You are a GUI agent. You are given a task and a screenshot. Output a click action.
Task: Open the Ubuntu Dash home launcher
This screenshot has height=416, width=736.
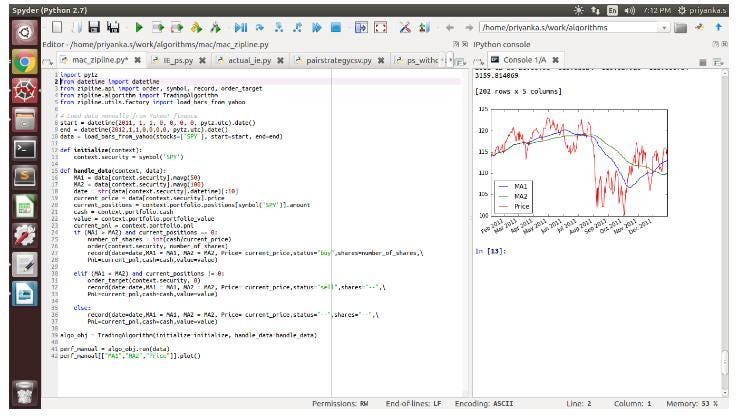coord(24,34)
